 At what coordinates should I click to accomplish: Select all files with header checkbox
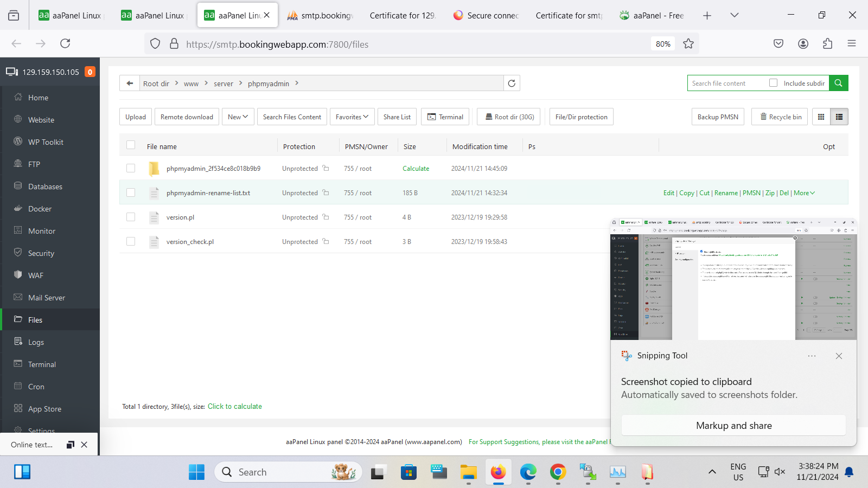click(x=131, y=145)
